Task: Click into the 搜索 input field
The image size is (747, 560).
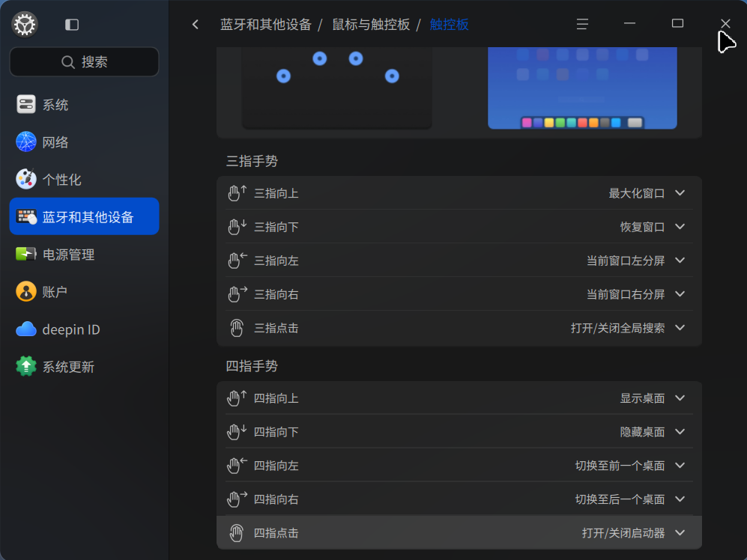Action: [x=85, y=62]
